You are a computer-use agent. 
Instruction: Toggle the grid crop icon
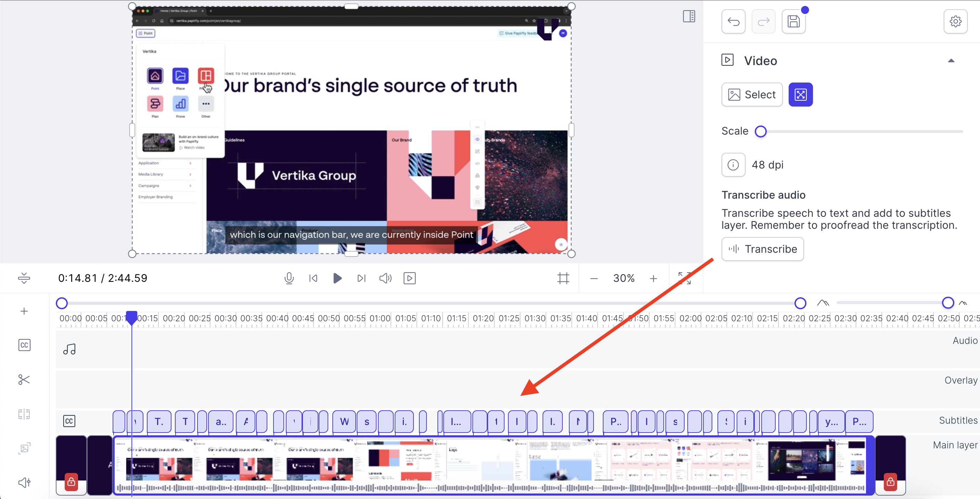[563, 278]
